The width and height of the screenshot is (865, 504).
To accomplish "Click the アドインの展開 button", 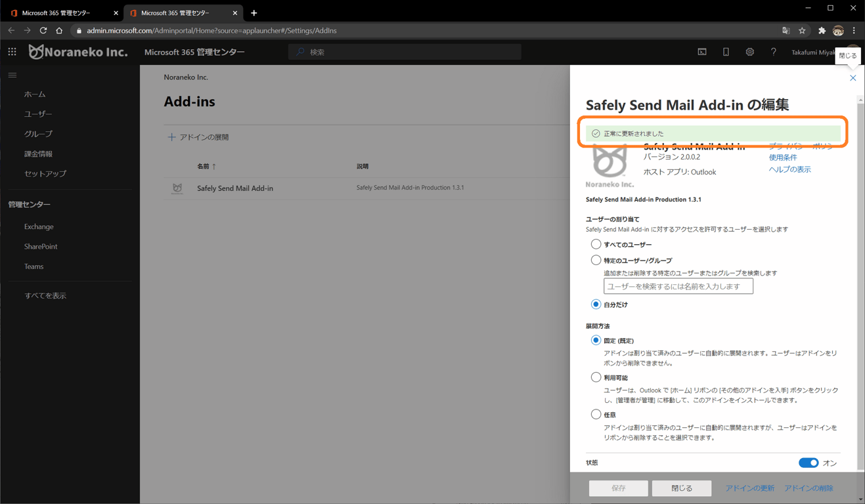I will [x=198, y=137].
